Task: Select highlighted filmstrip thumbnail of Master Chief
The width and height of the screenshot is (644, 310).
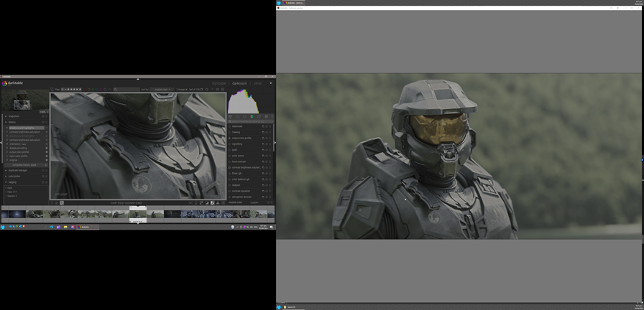Action: coord(138,214)
